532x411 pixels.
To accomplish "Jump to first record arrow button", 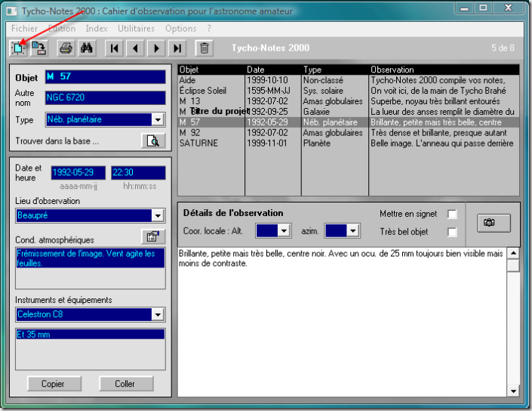I will tap(115, 48).
